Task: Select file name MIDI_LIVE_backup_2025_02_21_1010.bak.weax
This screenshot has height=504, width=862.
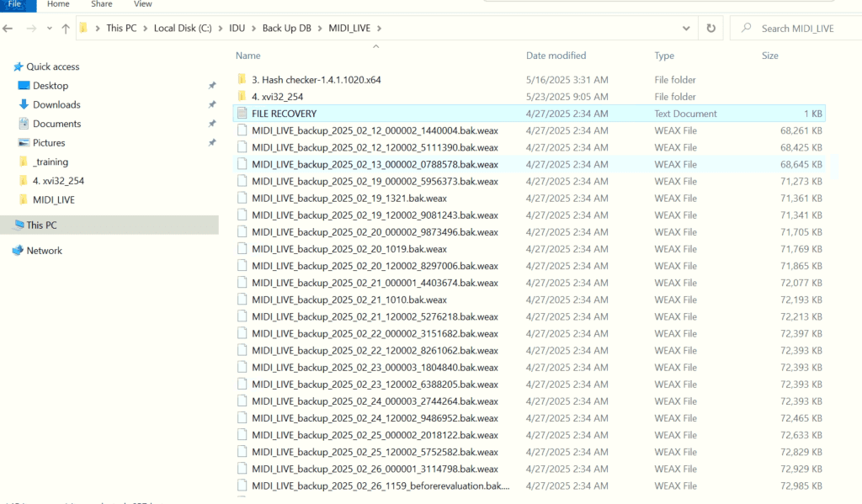Action: click(x=349, y=300)
